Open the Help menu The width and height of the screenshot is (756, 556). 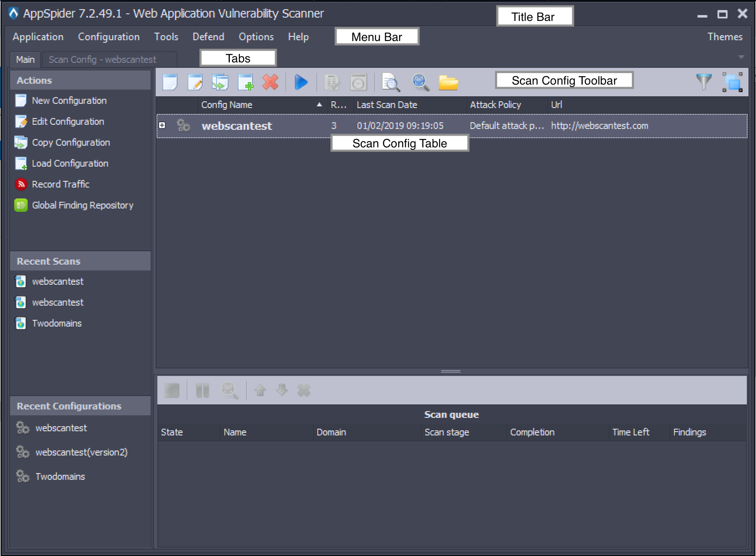click(x=298, y=37)
